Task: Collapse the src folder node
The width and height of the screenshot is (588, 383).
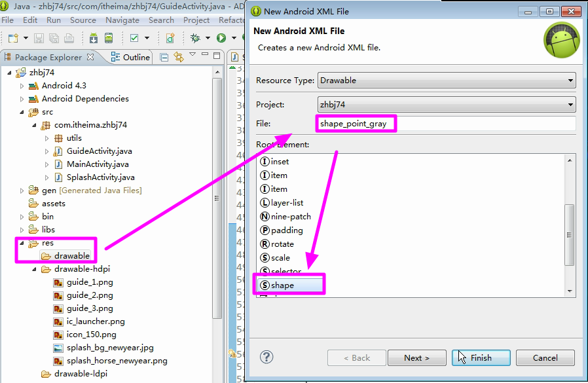Action: point(22,112)
